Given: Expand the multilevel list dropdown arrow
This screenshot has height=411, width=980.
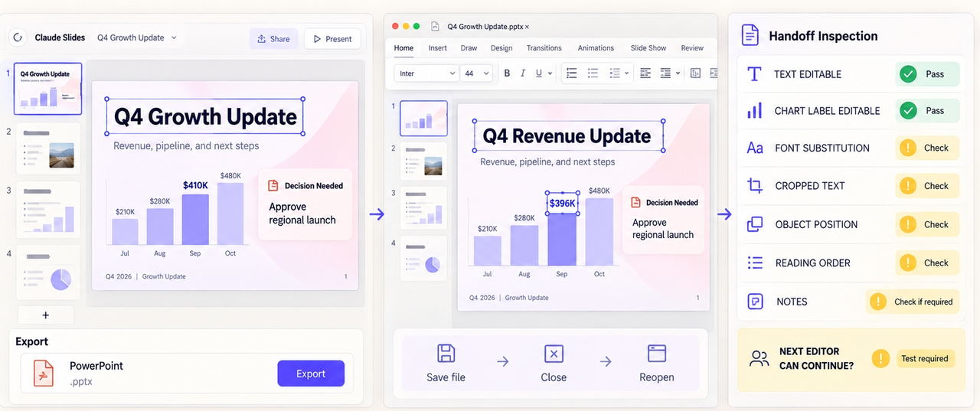Looking at the screenshot, I should [626, 73].
